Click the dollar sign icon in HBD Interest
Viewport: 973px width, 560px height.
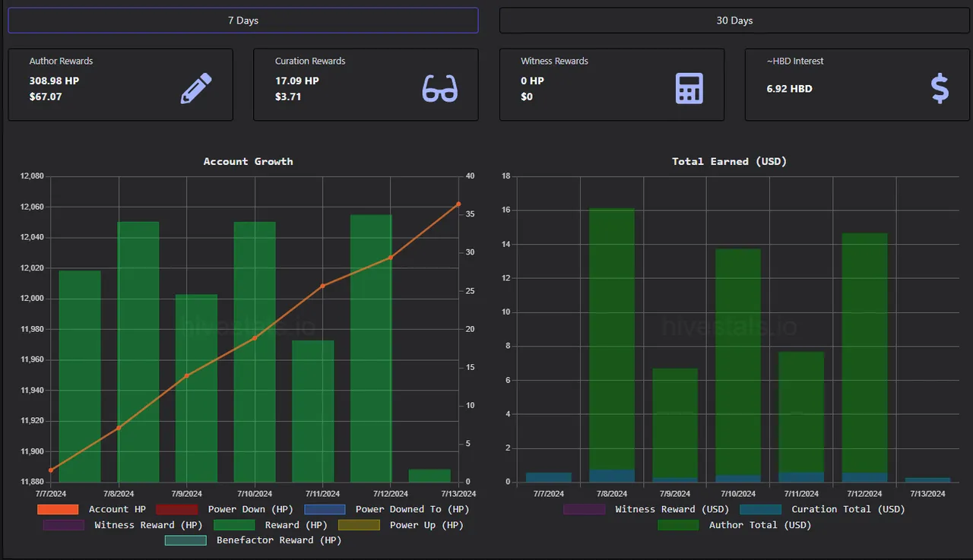tap(940, 88)
